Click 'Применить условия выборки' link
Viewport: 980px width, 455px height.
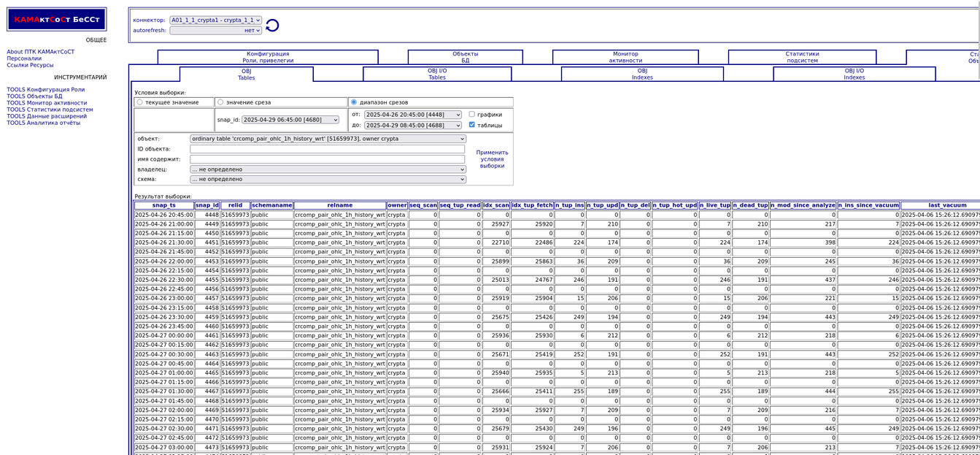pyautogui.click(x=492, y=159)
